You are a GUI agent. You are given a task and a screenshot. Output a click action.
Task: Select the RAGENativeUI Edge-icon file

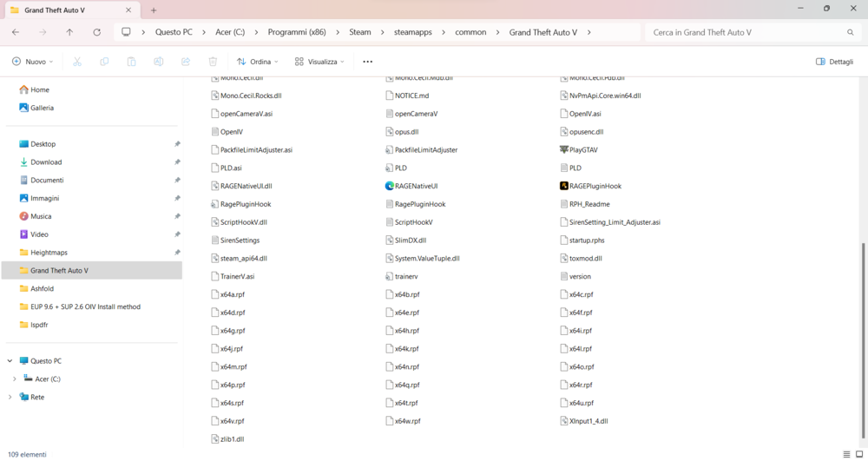[x=411, y=186]
